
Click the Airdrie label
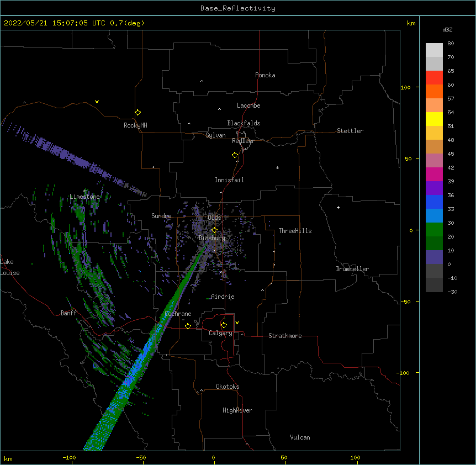(223, 297)
